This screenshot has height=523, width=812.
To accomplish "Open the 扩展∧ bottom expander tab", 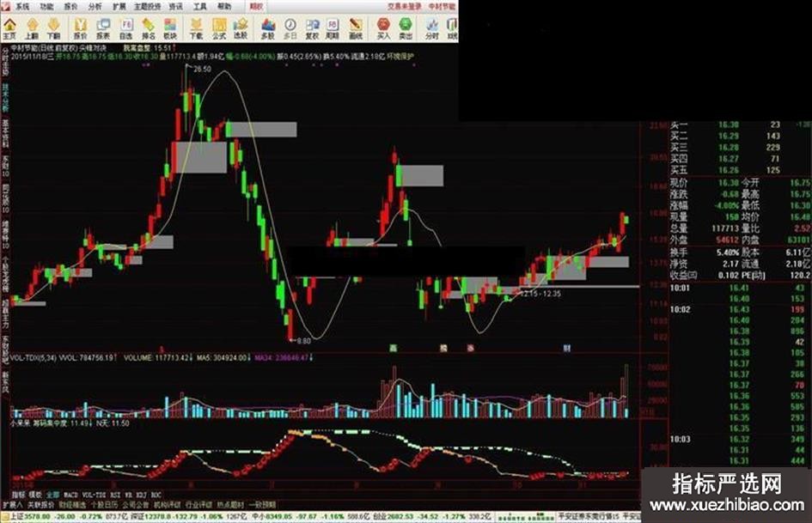I will click(x=12, y=505).
